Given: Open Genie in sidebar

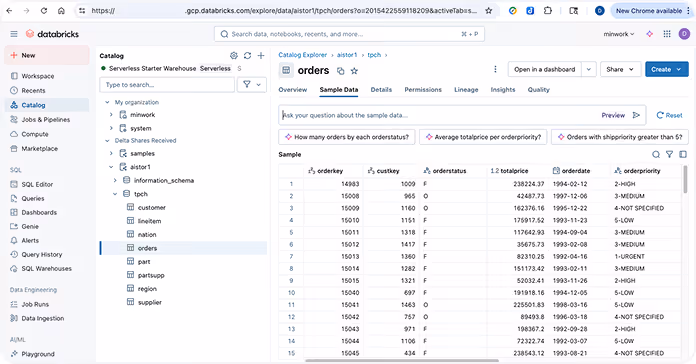Looking at the screenshot, I should tap(30, 226).
